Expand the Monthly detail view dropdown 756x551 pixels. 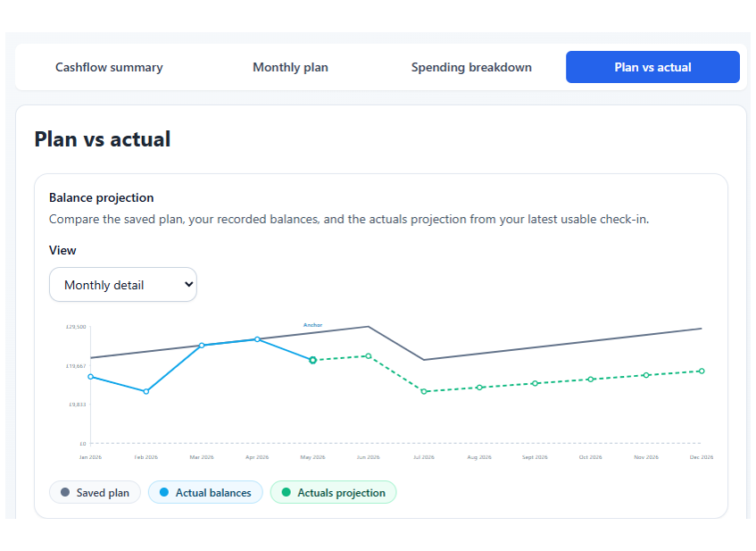[123, 285]
